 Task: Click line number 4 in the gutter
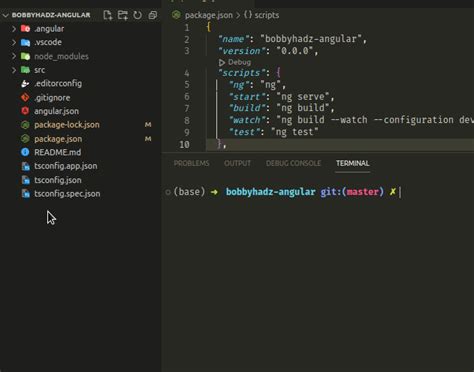[187, 73]
